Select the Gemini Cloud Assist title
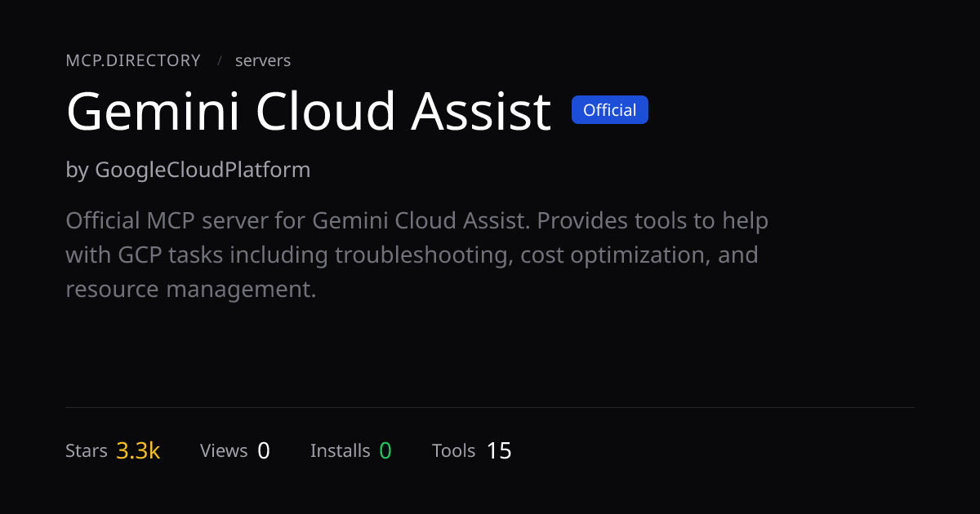 (309, 111)
